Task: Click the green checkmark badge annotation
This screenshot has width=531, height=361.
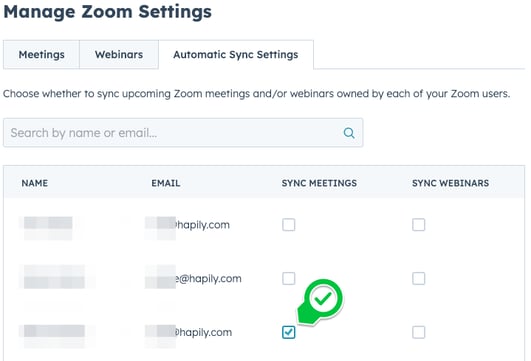Action: coord(322,300)
